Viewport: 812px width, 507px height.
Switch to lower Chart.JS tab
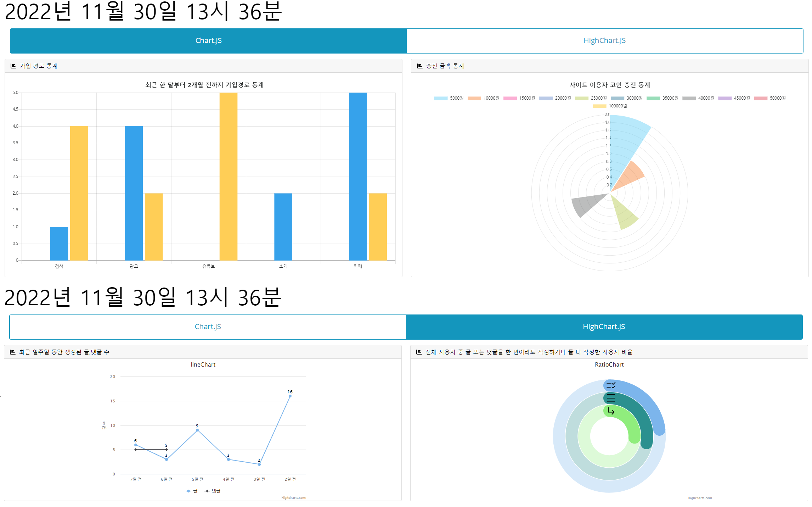208,327
